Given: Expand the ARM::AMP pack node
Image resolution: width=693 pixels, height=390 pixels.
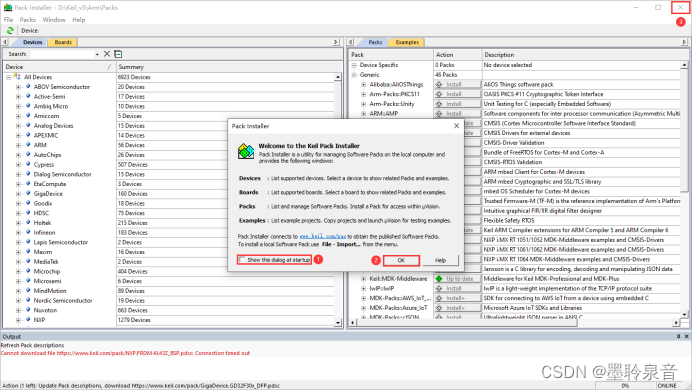Looking at the screenshot, I should point(364,114).
